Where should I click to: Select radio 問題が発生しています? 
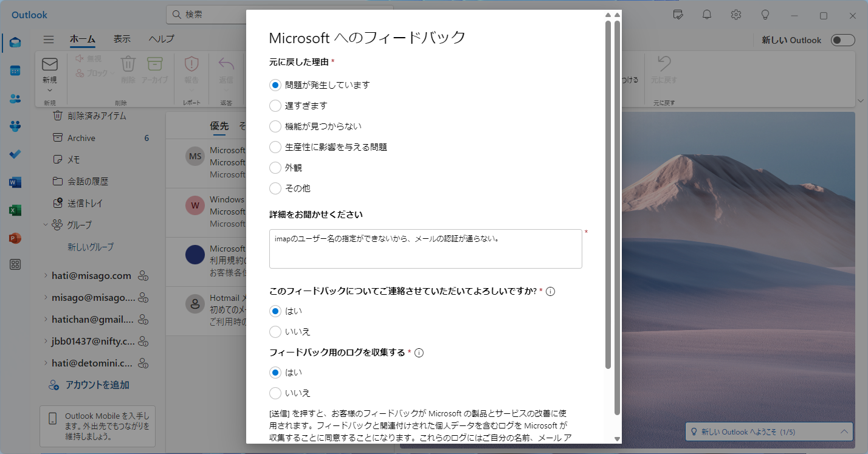tap(275, 85)
